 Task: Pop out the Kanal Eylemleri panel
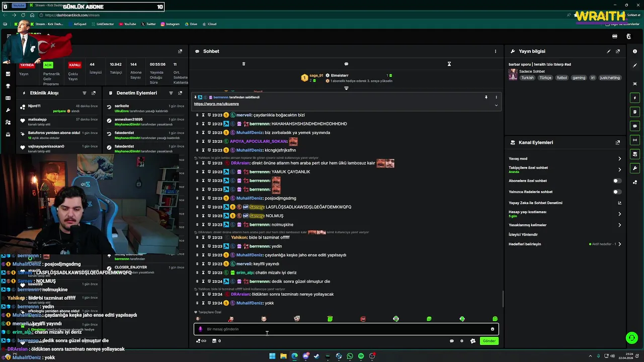[618, 142]
